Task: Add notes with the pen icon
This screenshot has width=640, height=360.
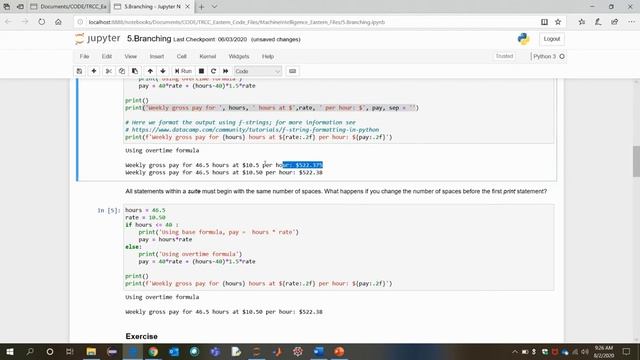Action: [x=598, y=22]
